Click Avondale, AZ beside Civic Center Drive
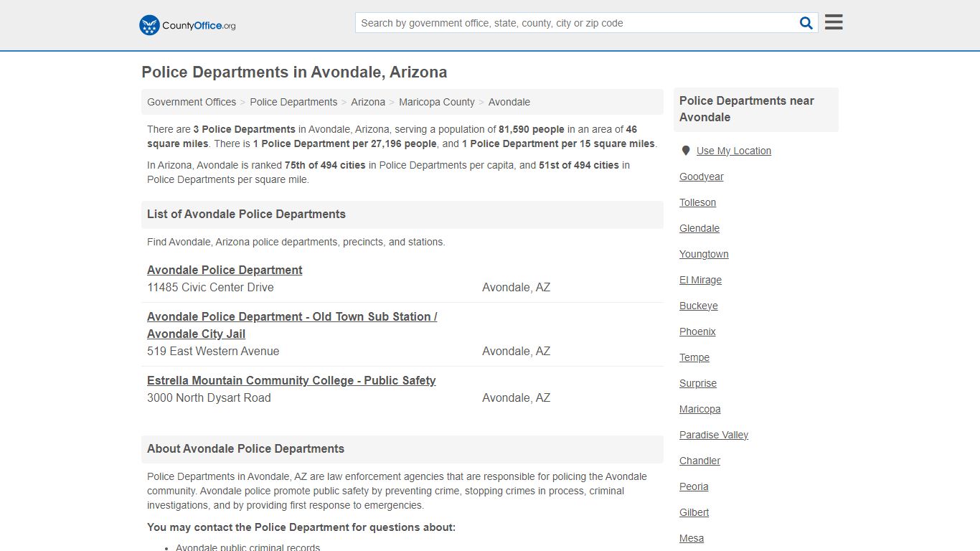The height and width of the screenshot is (551, 980). 517,287
